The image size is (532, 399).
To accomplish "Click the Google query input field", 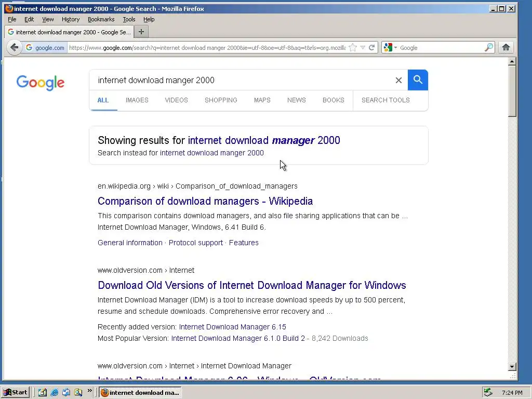I will coord(243,80).
